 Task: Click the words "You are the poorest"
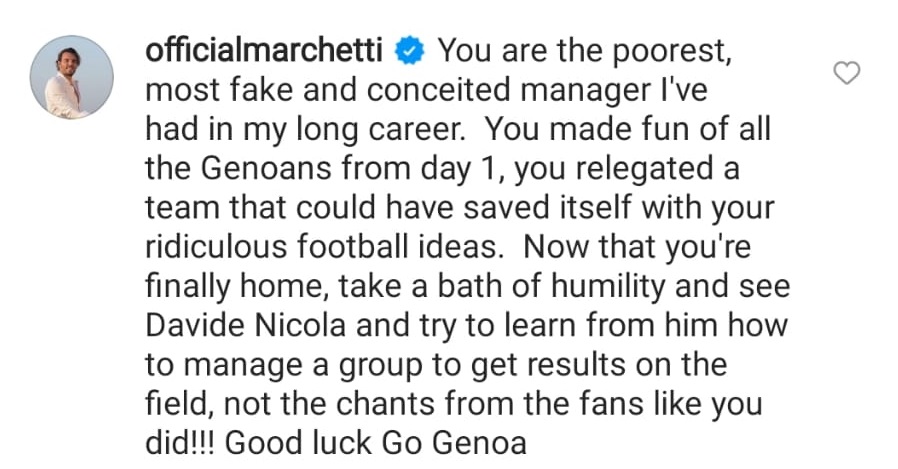pyautogui.click(x=586, y=50)
